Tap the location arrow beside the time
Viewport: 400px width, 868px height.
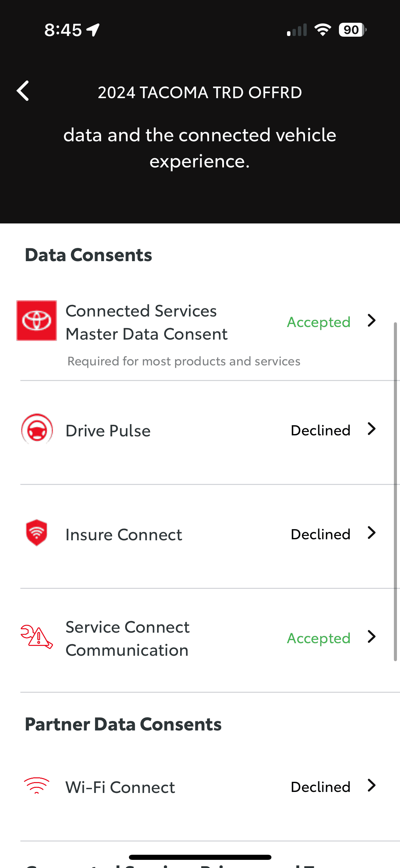pyautogui.click(x=93, y=30)
